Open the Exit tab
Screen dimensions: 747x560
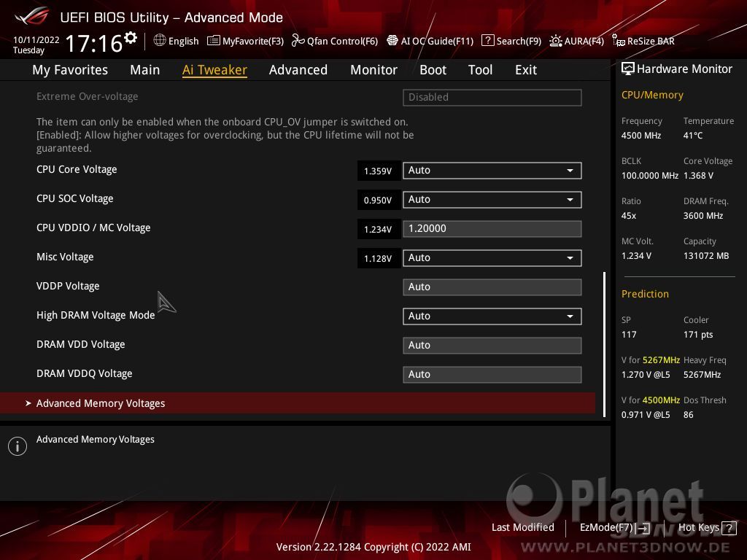point(526,70)
